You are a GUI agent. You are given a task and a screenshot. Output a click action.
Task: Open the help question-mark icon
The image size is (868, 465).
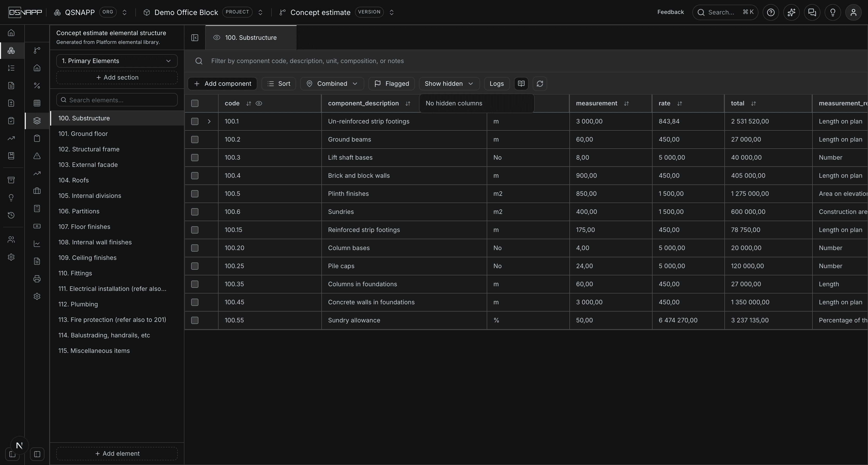[x=771, y=12]
